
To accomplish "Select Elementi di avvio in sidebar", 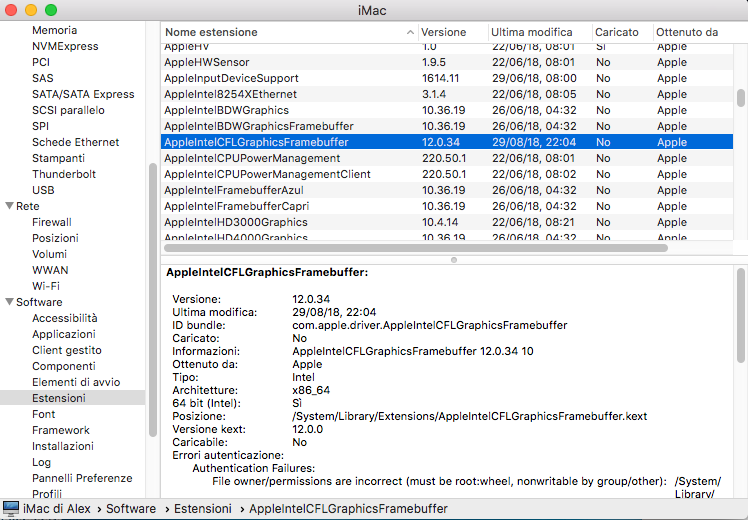I will (x=76, y=382).
